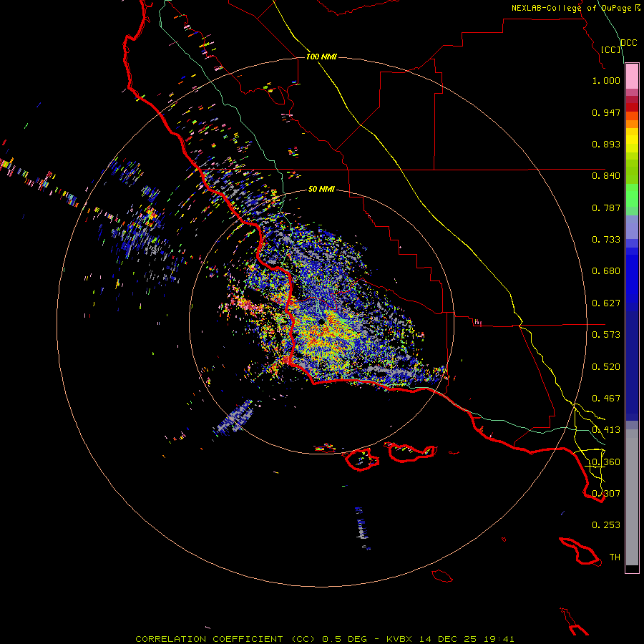Click the green segment of the color bar
The height and width of the screenshot is (644, 644).
pos(632,195)
